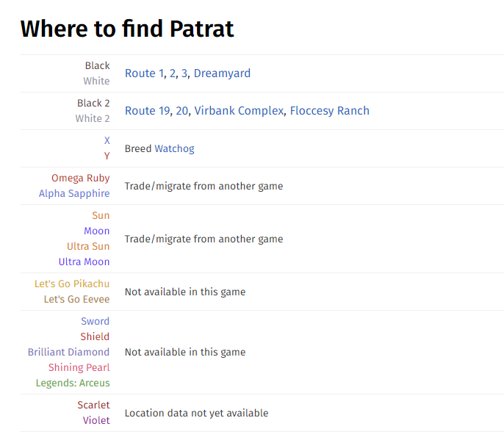This screenshot has height=440, width=504.
Task: Open the Route 19 link
Action: click(x=148, y=111)
